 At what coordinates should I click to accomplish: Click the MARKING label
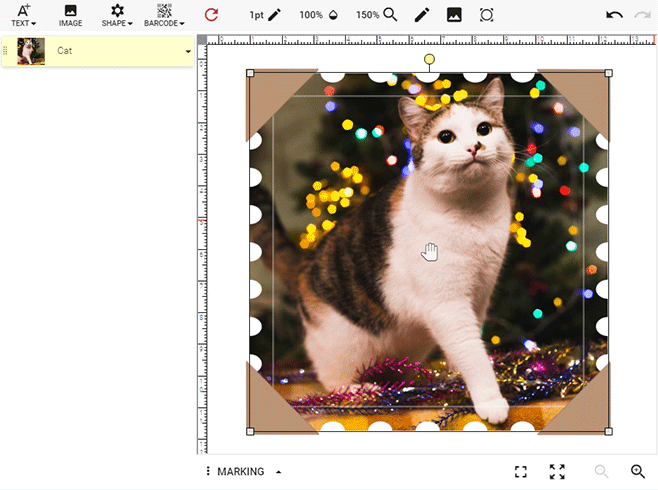click(x=240, y=472)
